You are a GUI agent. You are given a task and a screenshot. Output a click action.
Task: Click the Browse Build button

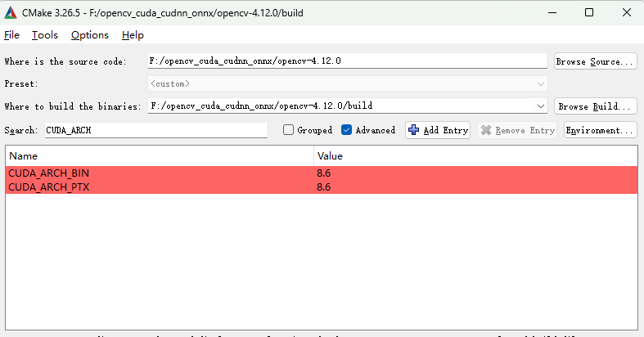tap(595, 106)
